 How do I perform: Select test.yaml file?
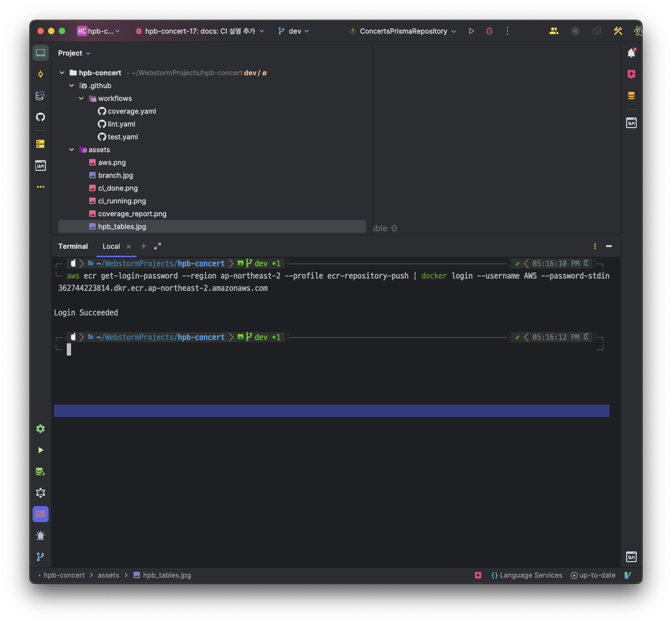[118, 137]
